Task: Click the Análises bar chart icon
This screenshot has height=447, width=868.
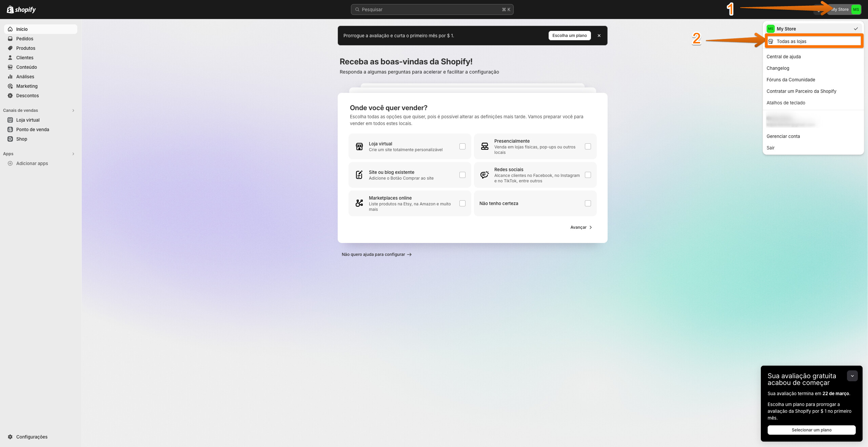Action: point(10,77)
